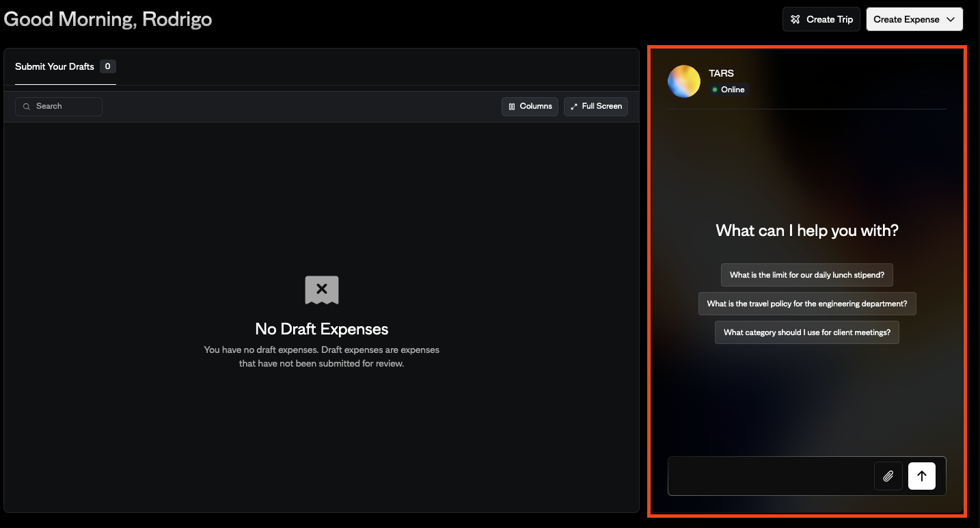Image resolution: width=980 pixels, height=528 pixels.
Task: Select the engineering travel policy suggestion
Action: [806, 303]
